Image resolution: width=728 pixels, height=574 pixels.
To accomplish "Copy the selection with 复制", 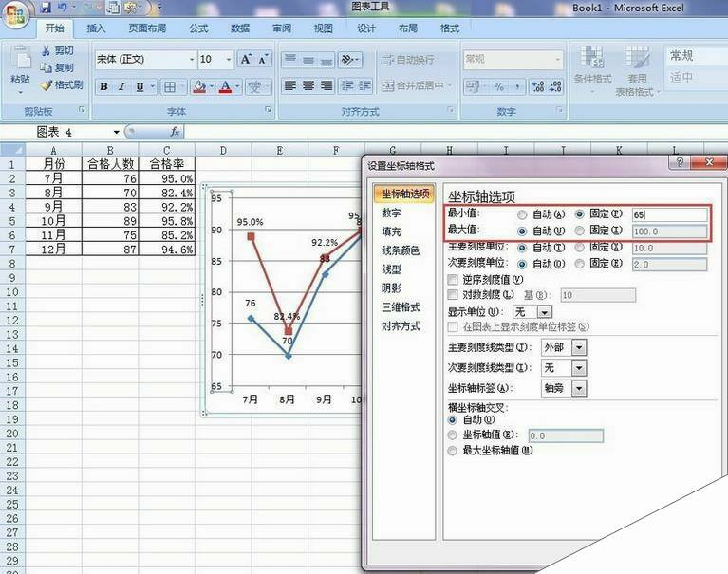I will [58, 67].
